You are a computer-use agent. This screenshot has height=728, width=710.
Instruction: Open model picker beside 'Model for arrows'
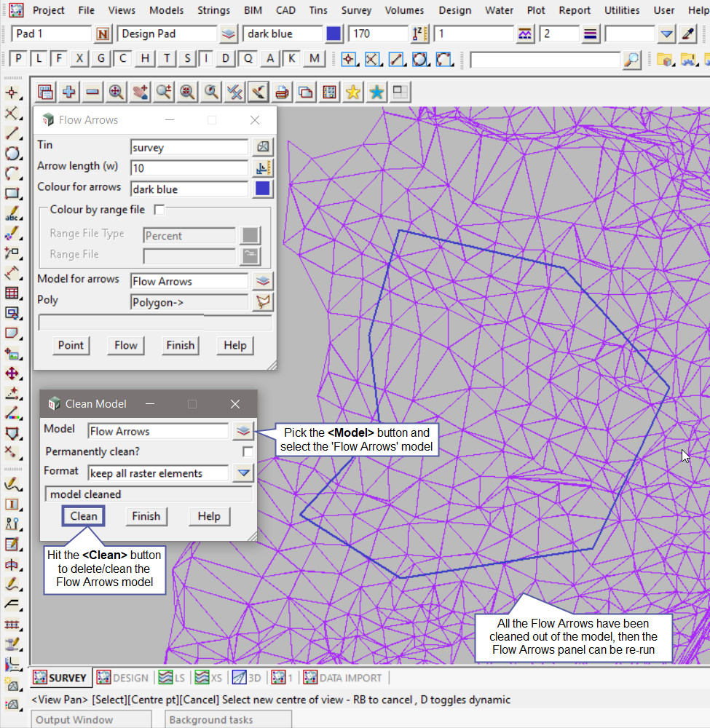(263, 281)
